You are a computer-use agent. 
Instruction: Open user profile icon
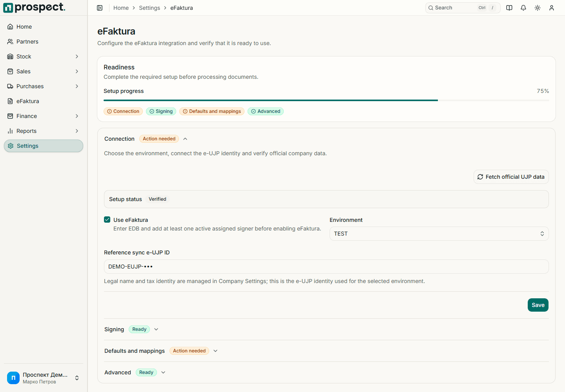[x=552, y=8]
